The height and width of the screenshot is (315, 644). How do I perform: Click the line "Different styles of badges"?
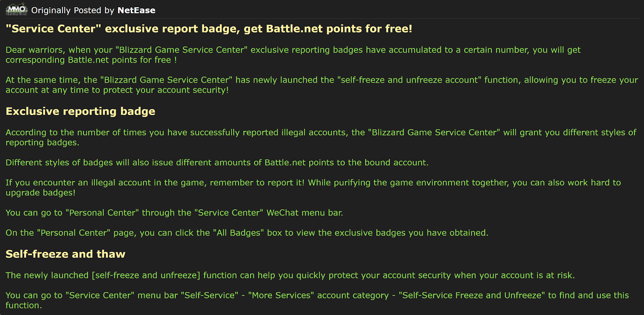pos(217,163)
